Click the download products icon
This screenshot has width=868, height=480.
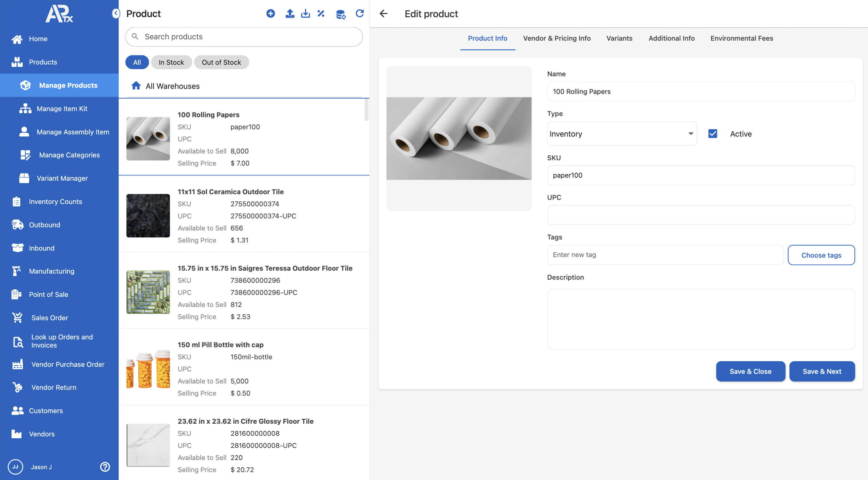point(305,14)
